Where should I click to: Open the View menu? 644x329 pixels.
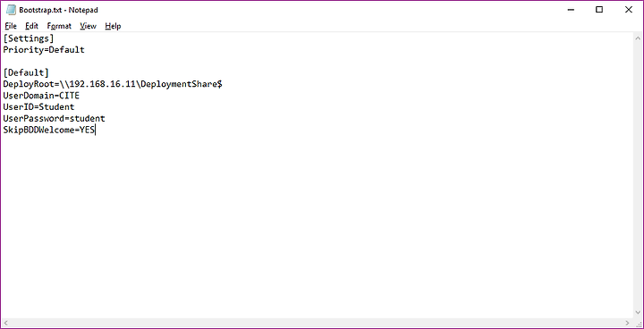(x=88, y=26)
